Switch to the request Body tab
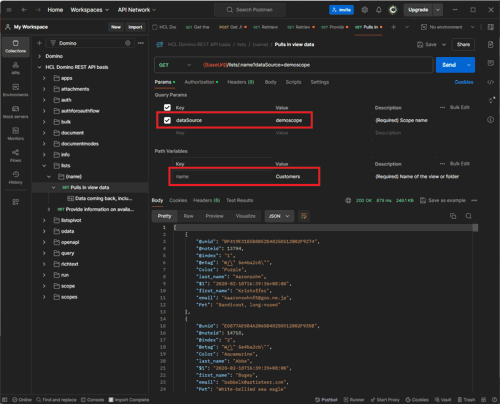 click(270, 82)
